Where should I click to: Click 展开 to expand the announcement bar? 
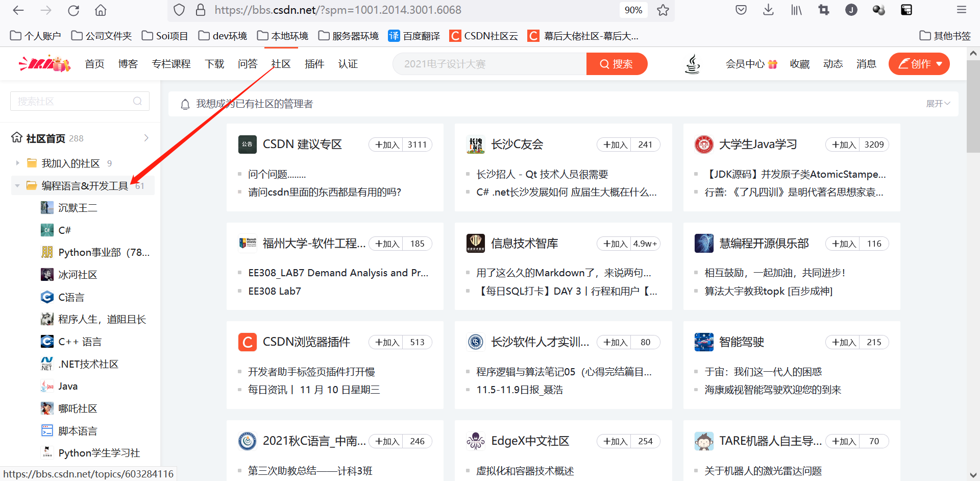938,103
